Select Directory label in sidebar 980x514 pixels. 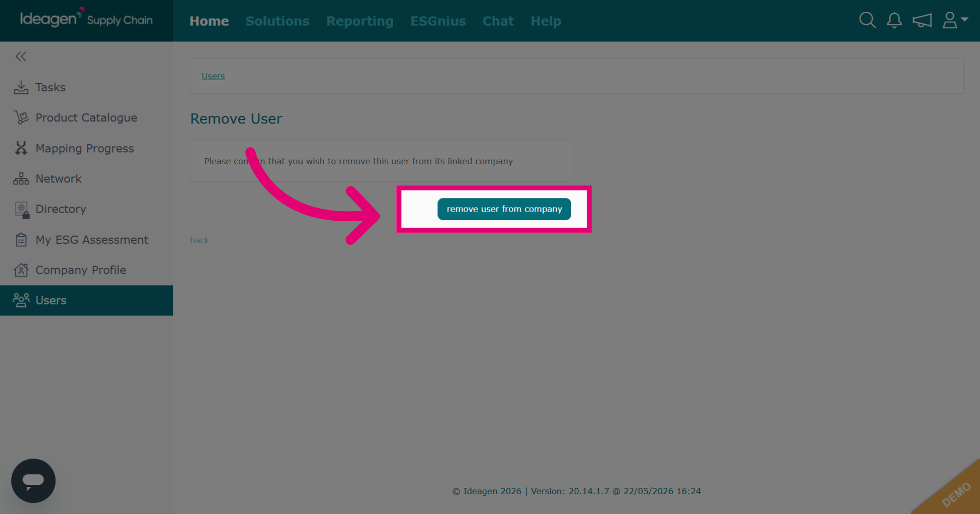point(61,209)
